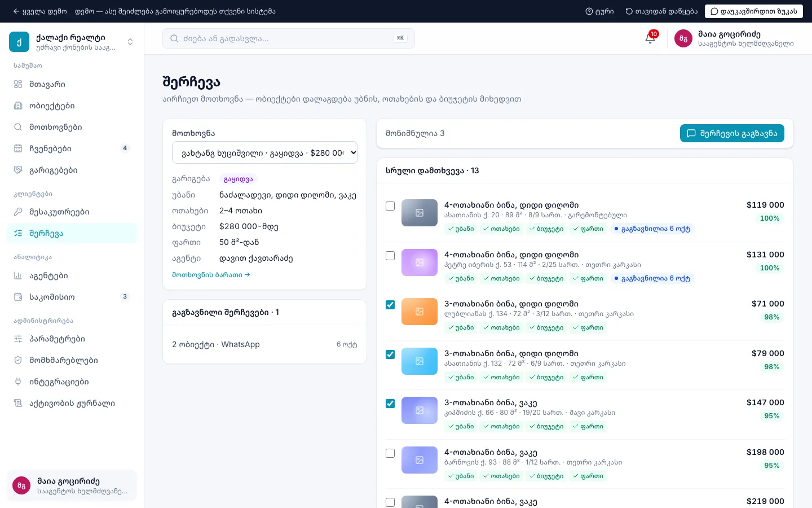
Task: Open the მაია გოცირიძე profile card in sidebar
Action: [x=72, y=485]
